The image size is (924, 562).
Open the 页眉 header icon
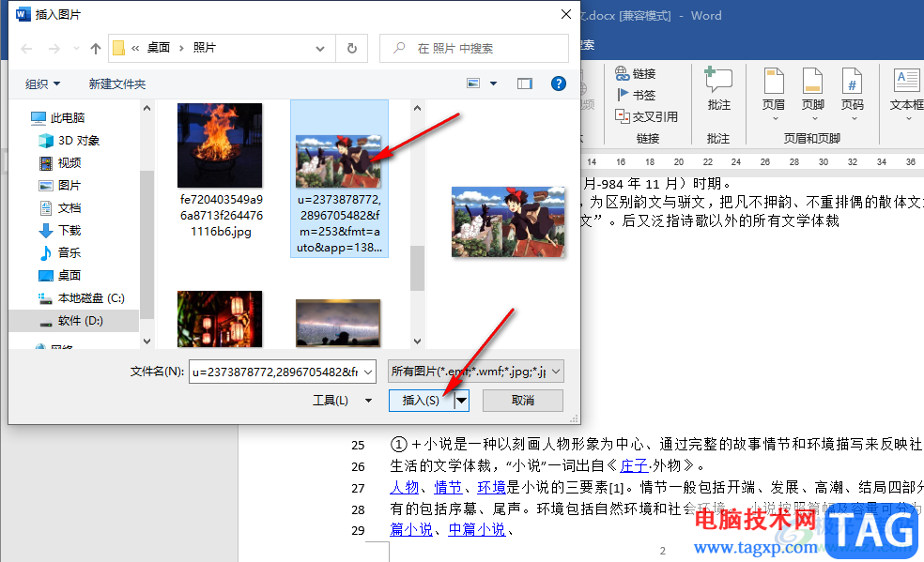click(773, 81)
